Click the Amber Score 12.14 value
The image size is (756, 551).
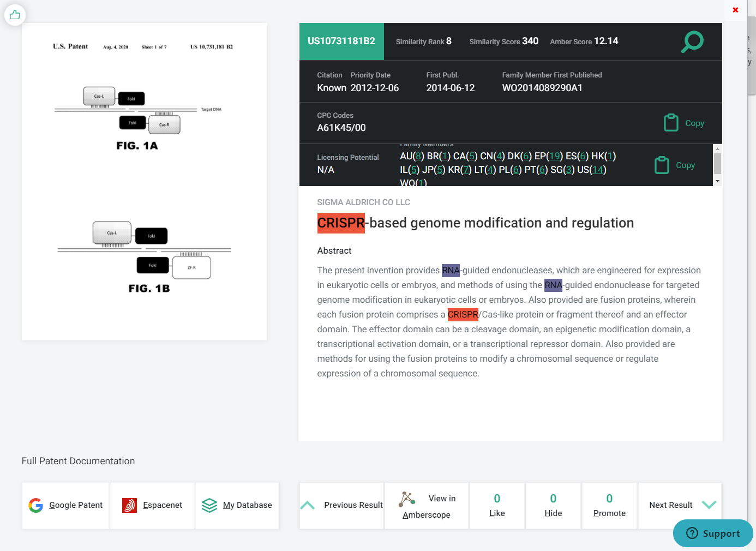pyautogui.click(x=606, y=41)
